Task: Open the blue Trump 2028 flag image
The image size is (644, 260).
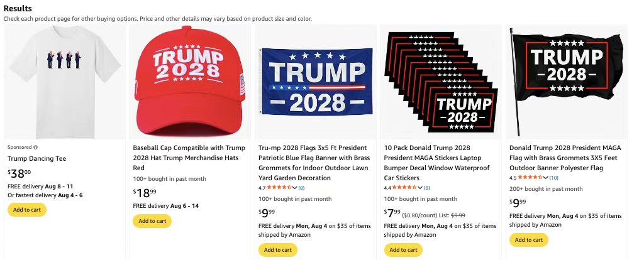Action: click(316, 82)
